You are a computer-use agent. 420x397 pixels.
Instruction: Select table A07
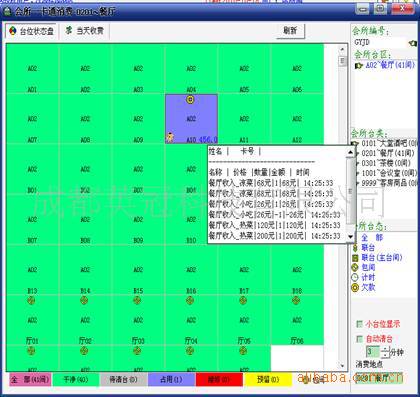(x=32, y=119)
